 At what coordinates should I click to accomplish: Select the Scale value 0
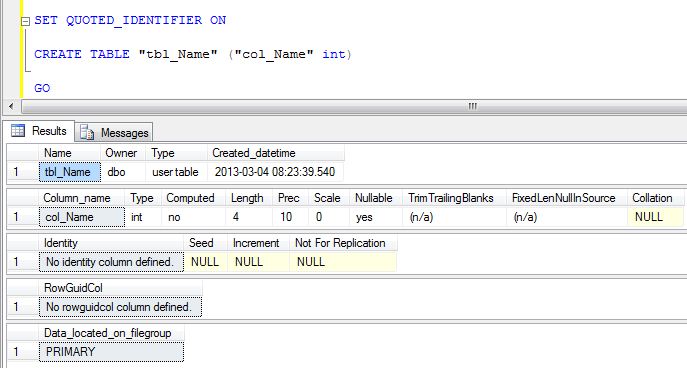click(329, 217)
